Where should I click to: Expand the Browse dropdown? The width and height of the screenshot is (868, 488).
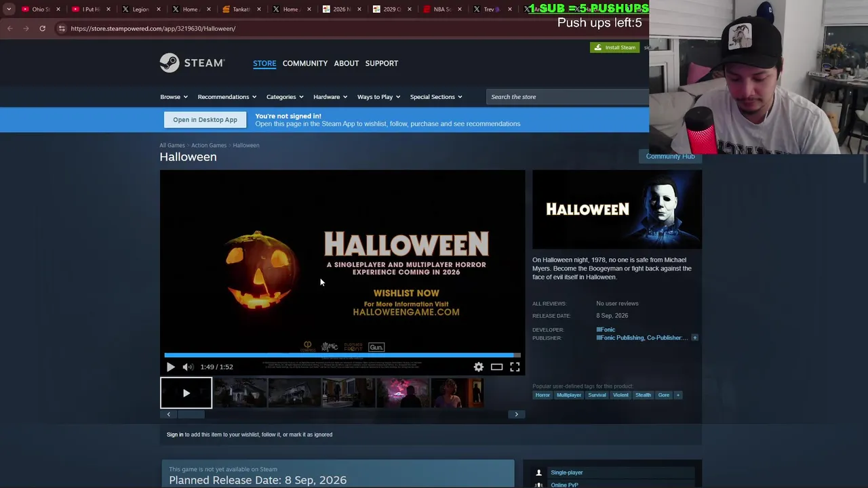174,97
